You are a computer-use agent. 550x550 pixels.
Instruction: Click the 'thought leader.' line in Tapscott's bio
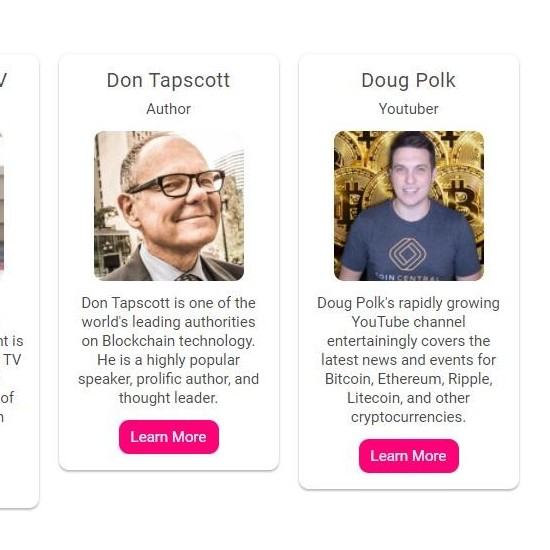[x=169, y=398]
